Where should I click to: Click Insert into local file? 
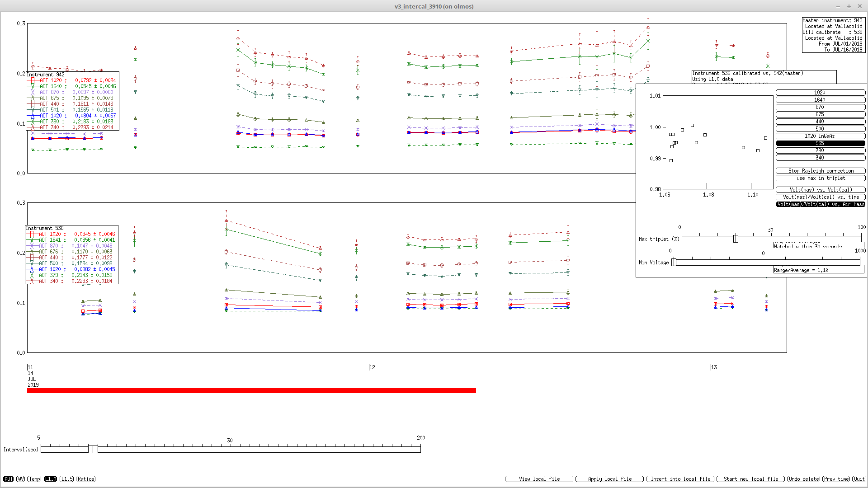pos(680,479)
